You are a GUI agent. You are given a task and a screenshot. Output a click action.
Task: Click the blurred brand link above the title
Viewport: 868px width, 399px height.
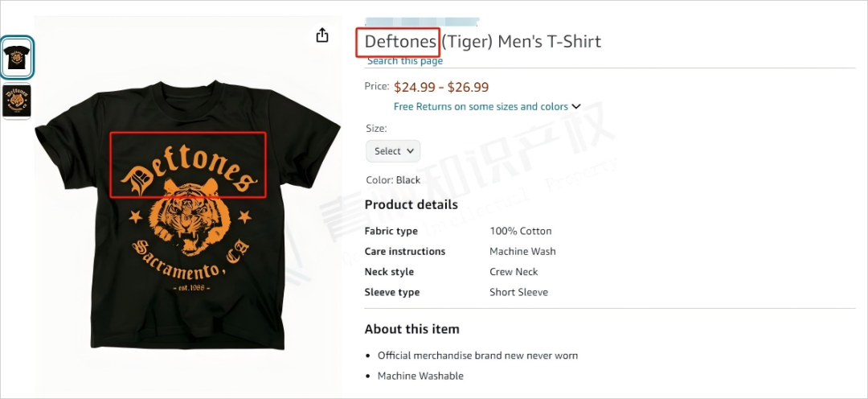pyautogui.click(x=422, y=23)
